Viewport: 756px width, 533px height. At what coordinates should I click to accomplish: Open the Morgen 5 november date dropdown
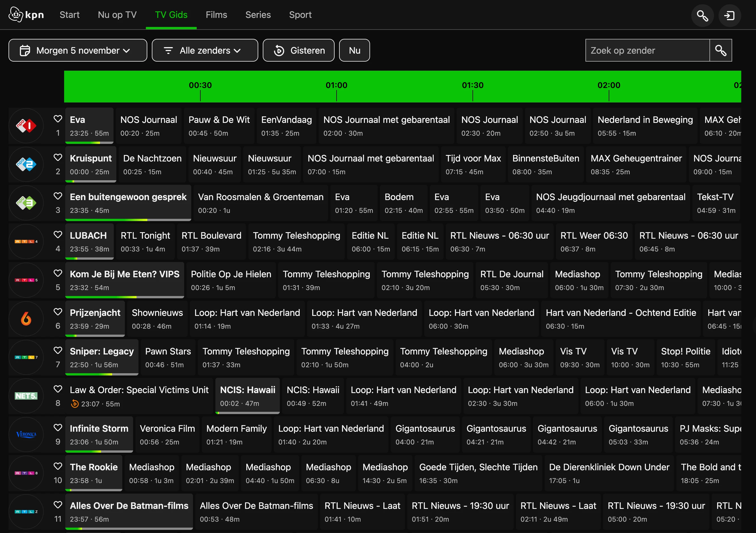[78, 50]
